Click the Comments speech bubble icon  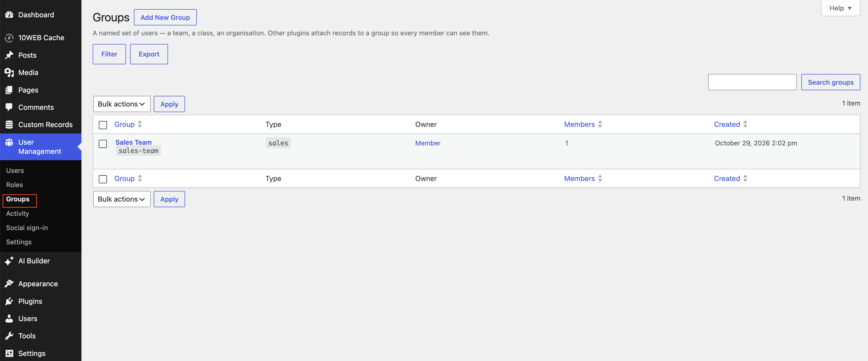coord(9,107)
